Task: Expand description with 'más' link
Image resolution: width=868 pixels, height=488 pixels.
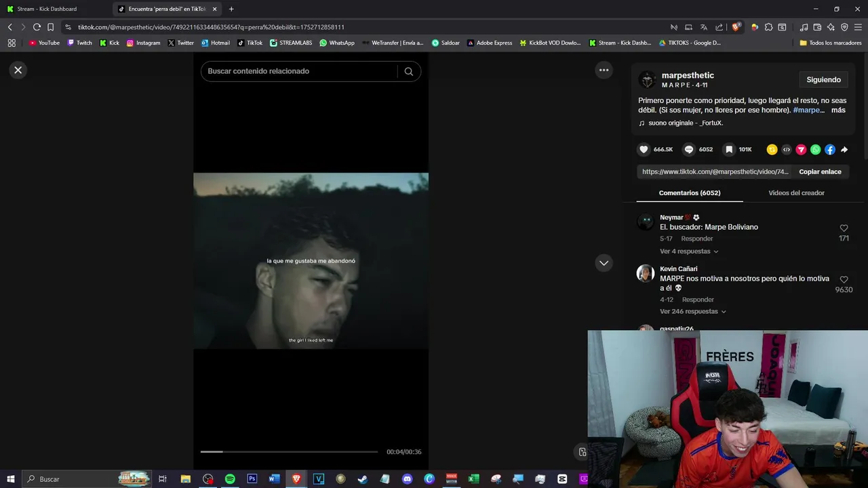Action: point(838,110)
